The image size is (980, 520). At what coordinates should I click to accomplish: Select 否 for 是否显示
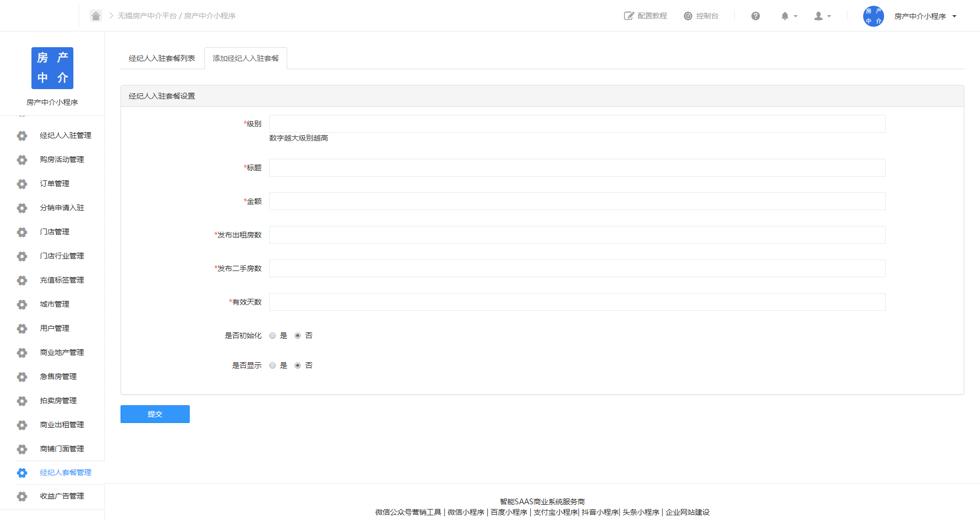298,365
